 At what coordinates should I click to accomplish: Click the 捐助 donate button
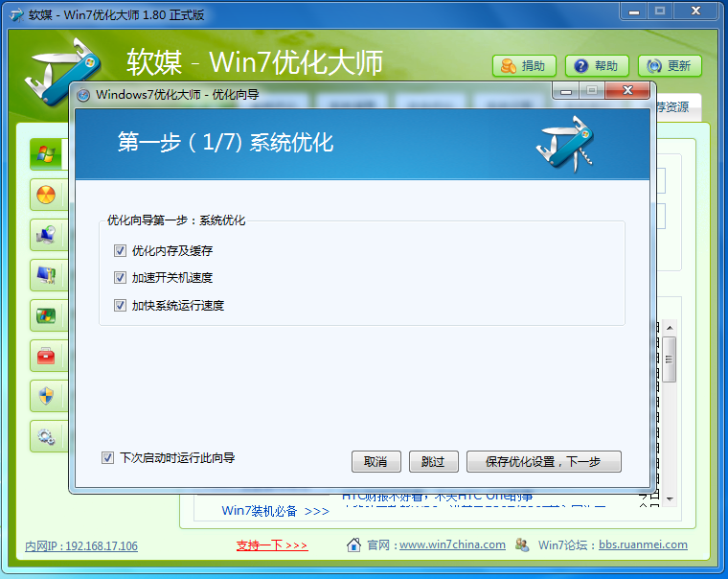tap(524, 66)
